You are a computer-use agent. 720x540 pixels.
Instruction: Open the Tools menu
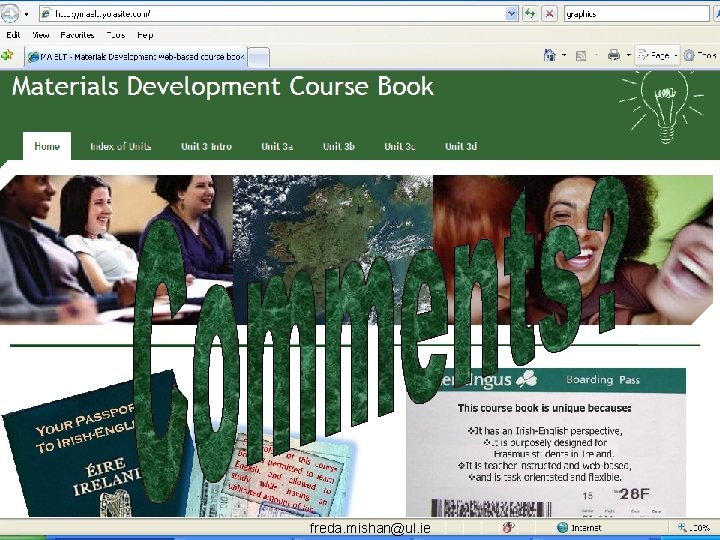point(116,35)
